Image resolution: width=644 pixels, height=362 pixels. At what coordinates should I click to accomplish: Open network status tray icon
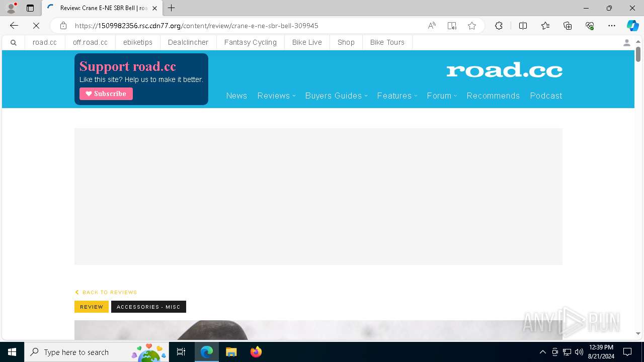point(567,352)
